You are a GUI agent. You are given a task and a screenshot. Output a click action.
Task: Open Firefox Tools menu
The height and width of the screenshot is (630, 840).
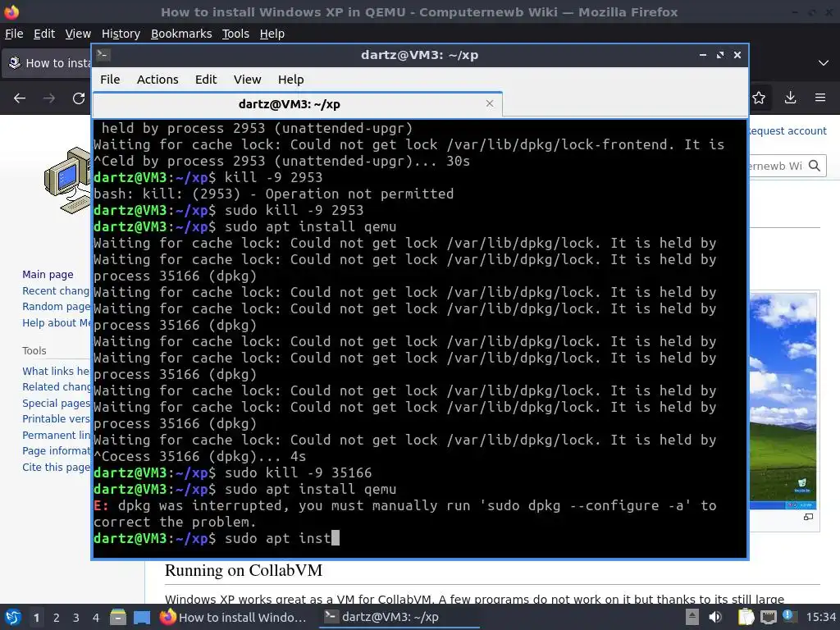pos(235,34)
